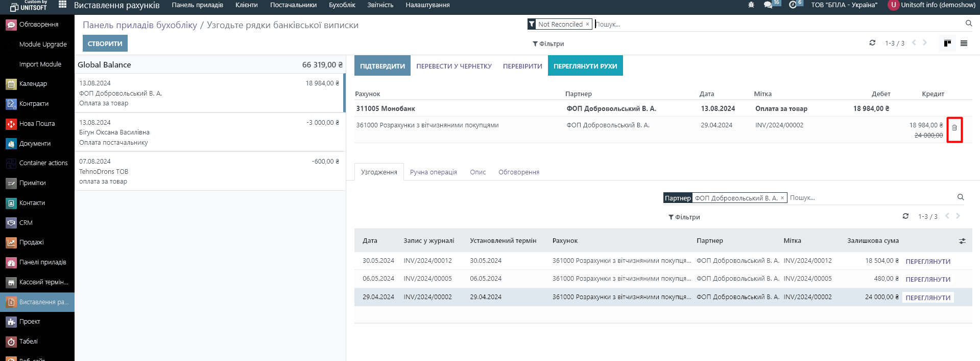The height and width of the screenshot is (361, 980).
Task: Remove the Not Reconciled filter tag
Action: [587, 24]
